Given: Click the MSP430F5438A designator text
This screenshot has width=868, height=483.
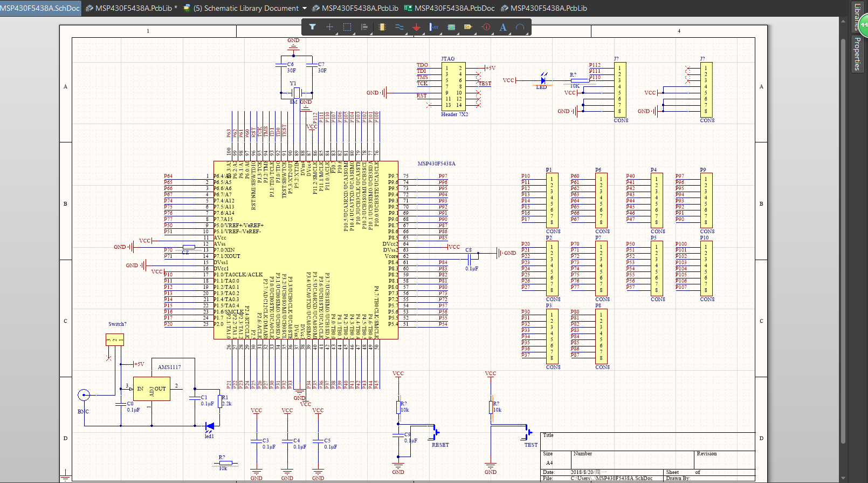Looking at the screenshot, I should click(x=436, y=164).
